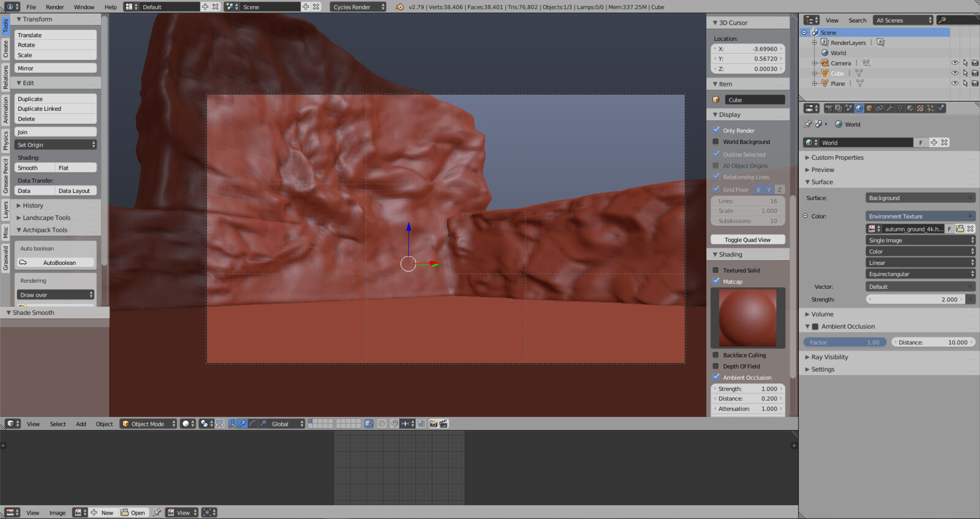Click the lock camera and layers icon
The width and height of the screenshot is (980, 519).
pos(369,424)
